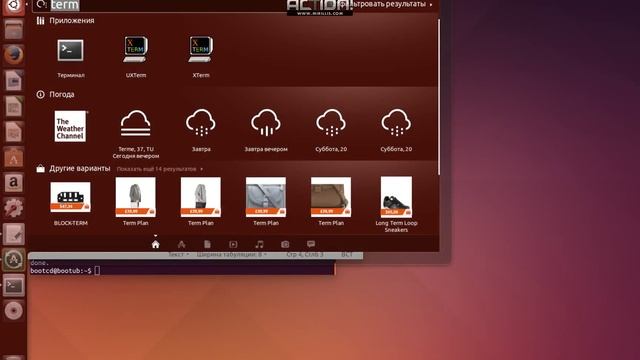Open LibreOffice Calc from the launcher

coord(13,106)
